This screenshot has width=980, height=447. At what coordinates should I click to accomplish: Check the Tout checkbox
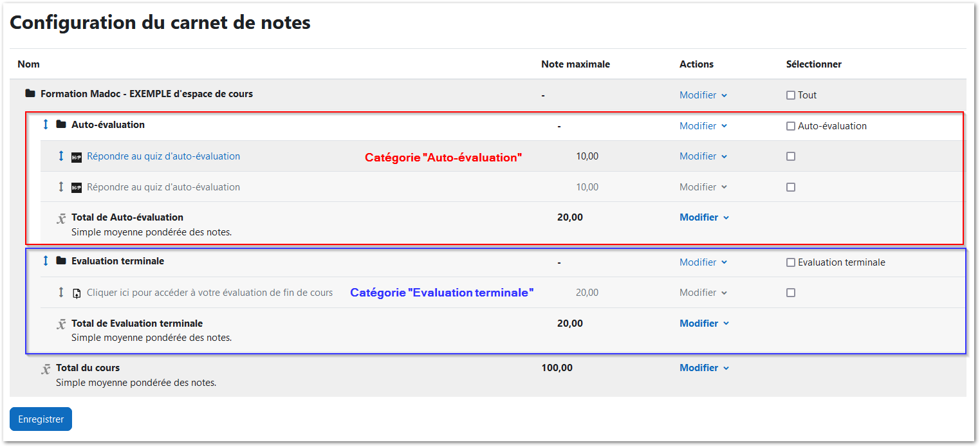[x=790, y=95]
